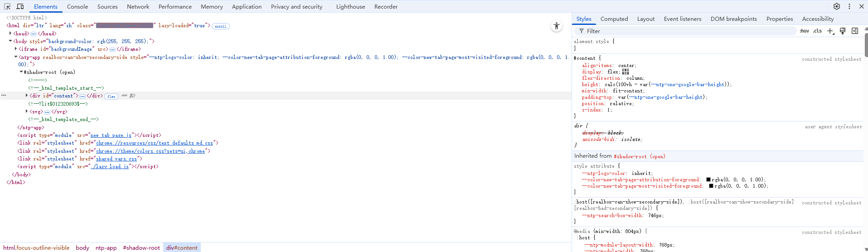The width and height of the screenshot is (868, 252).
Task: Expand the div id content node
Action: click(x=27, y=96)
